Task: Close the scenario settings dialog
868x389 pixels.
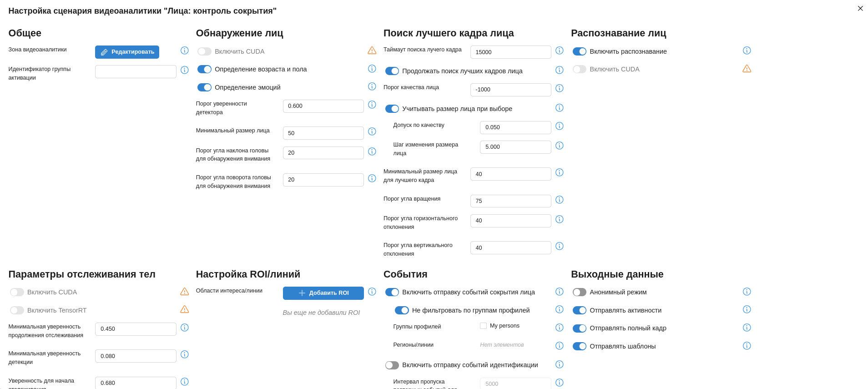Action: point(860,8)
